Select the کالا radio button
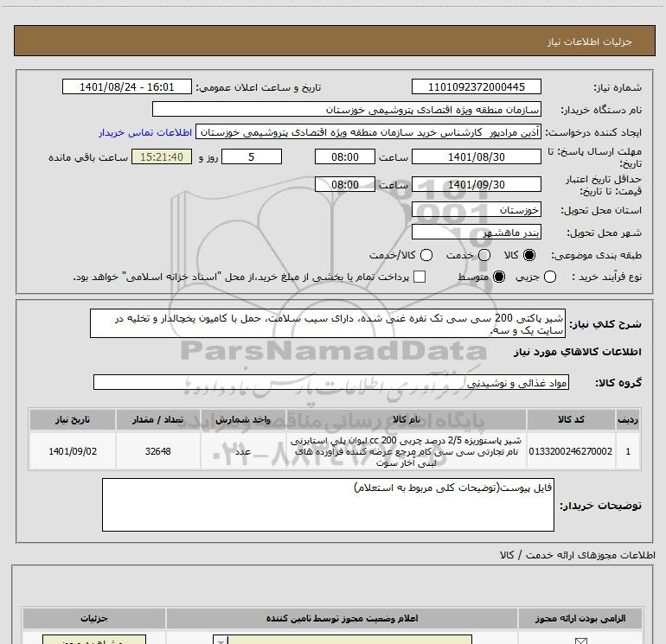This screenshot has width=666, height=644. (x=529, y=255)
